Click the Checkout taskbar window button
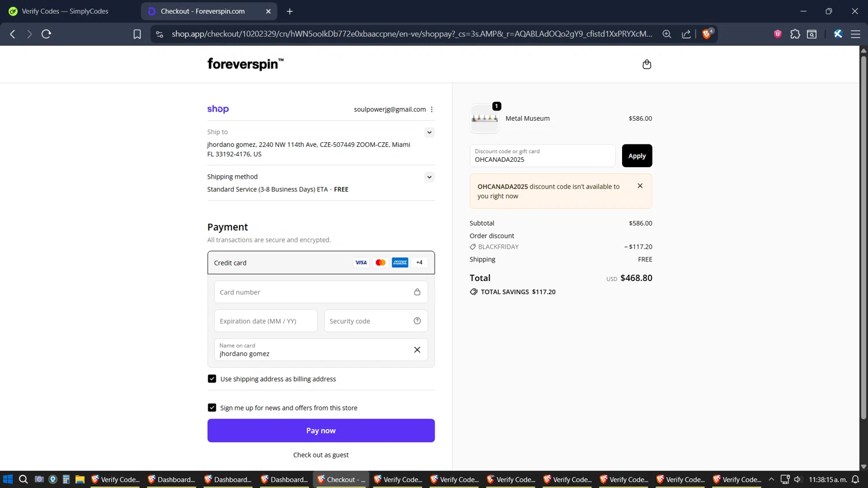Image resolution: width=868 pixels, height=488 pixels. pyautogui.click(x=341, y=479)
